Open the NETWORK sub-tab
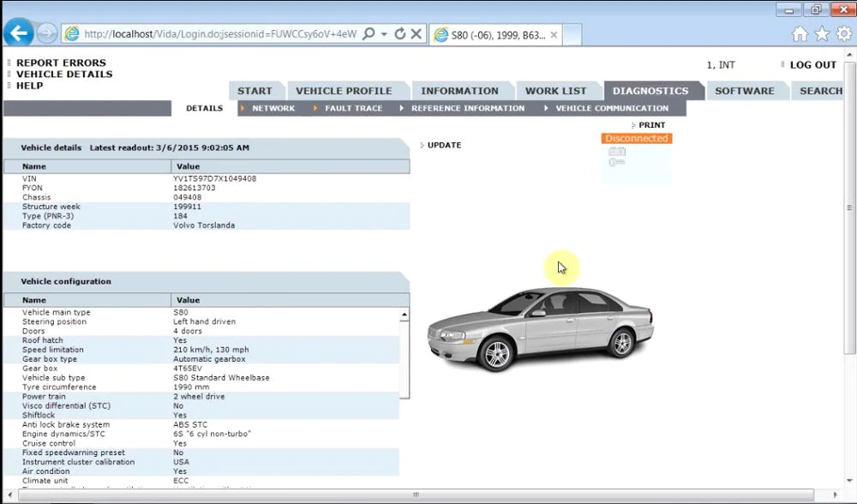Image resolution: width=857 pixels, height=504 pixels. point(273,108)
